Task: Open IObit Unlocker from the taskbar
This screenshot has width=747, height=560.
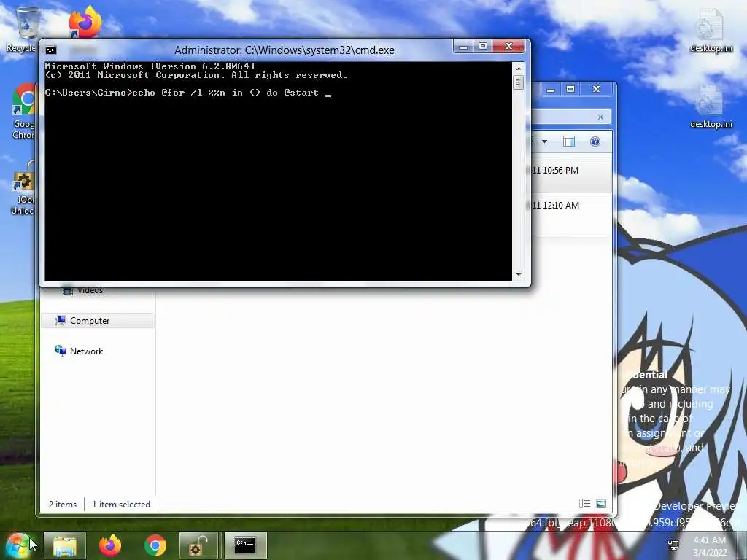Action: [198, 545]
